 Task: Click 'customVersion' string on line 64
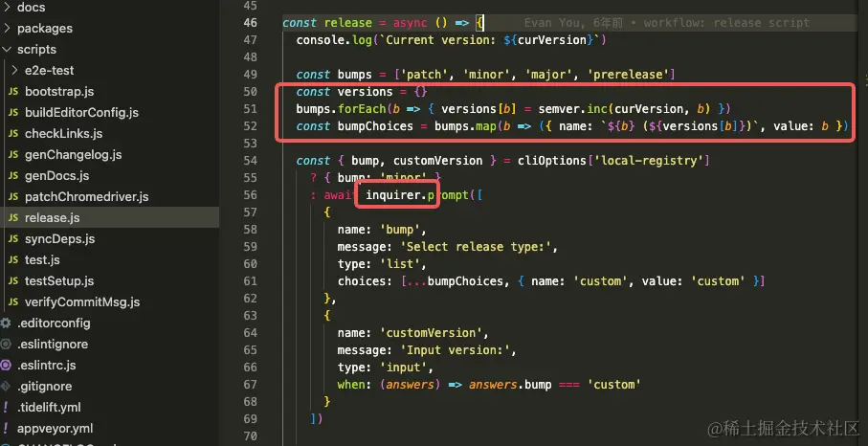[x=431, y=332]
